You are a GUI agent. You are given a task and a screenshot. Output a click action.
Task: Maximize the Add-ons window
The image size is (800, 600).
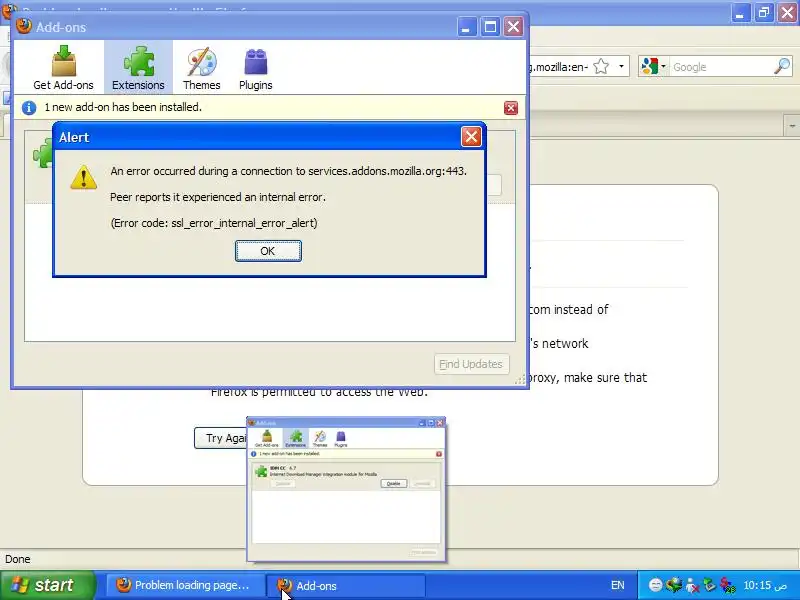point(490,27)
